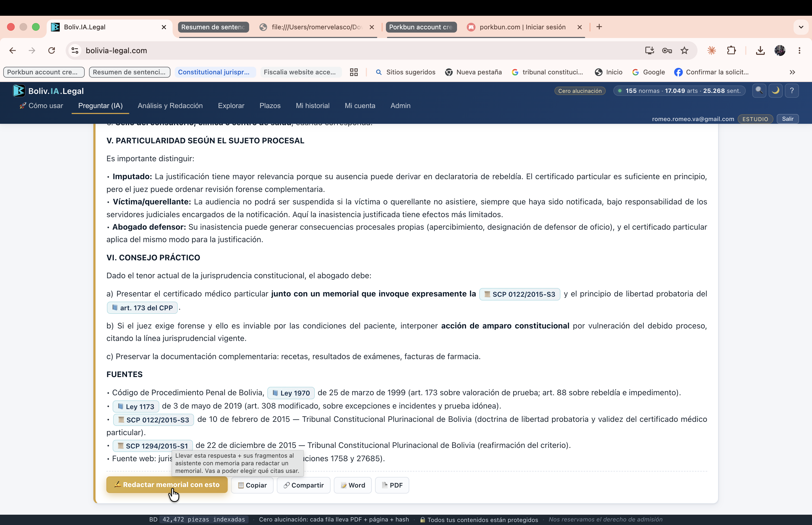812x525 pixels.
Task: Copy the answer with Copiar
Action: (252, 485)
